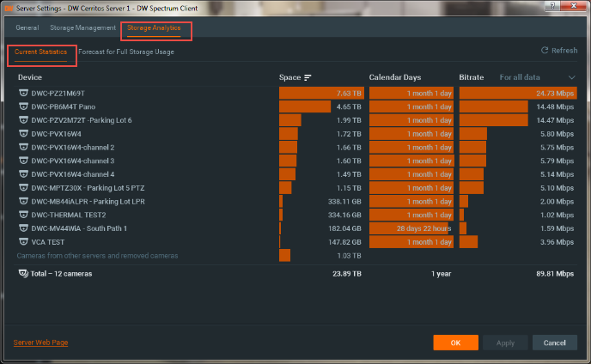Select the Current Statistics sub-tab
The height and width of the screenshot is (364, 591).
[x=40, y=52]
